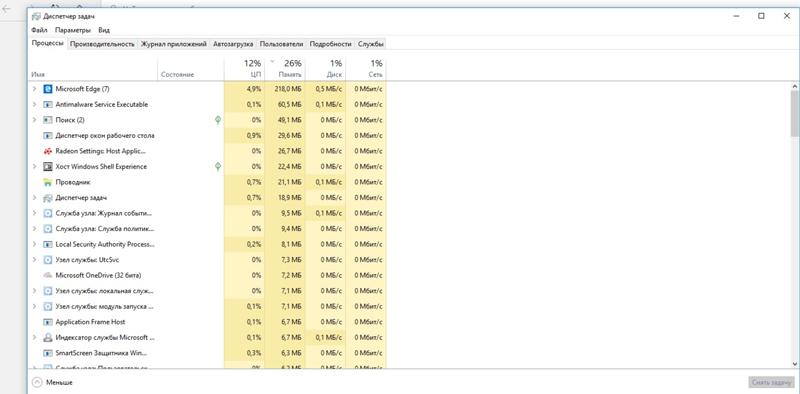Viewport: 800px width, 394px height.
Task: Select the Application Frame Host row text
Action: pyautogui.click(x=90, y=322)
